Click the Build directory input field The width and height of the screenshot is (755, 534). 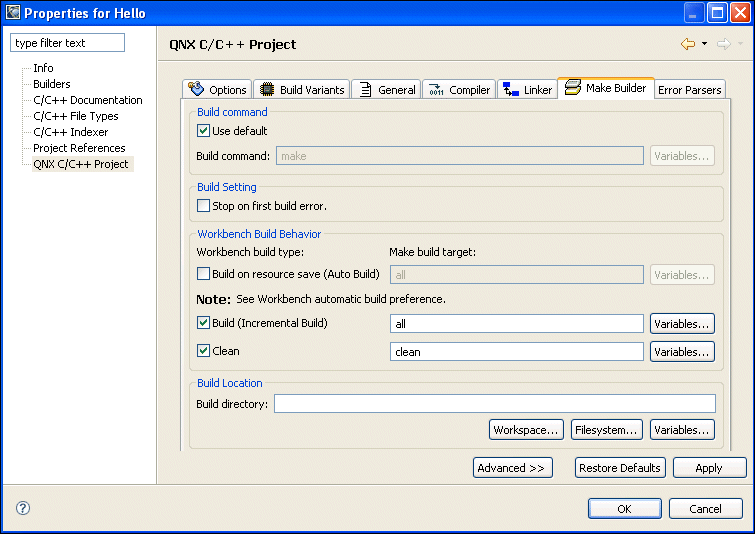tap(494, 404)
